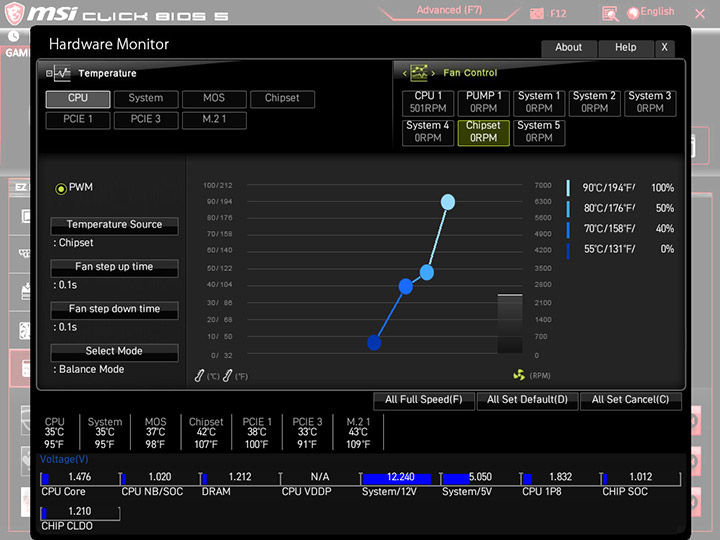The height and width of the screenshot is (540, 720).
Task: Select the Chipset fan
Action: [484, 132]
